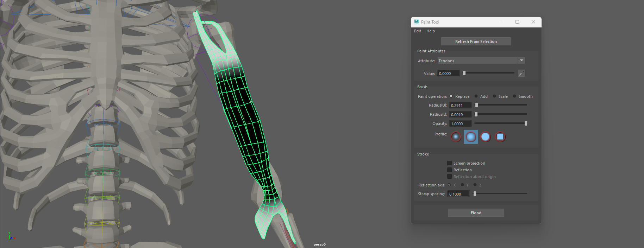Click the Flood button
644x248 pixels.
476,213
